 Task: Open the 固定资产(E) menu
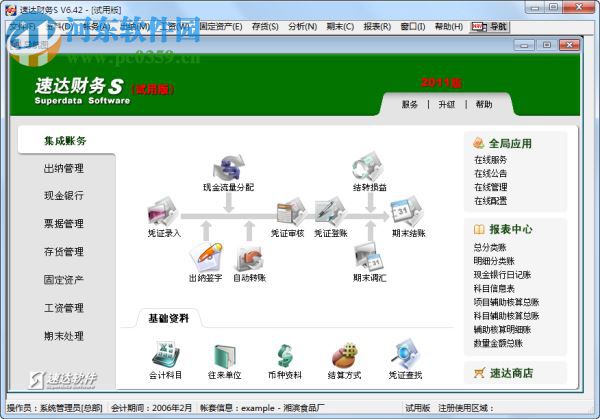tap(221, 26)
